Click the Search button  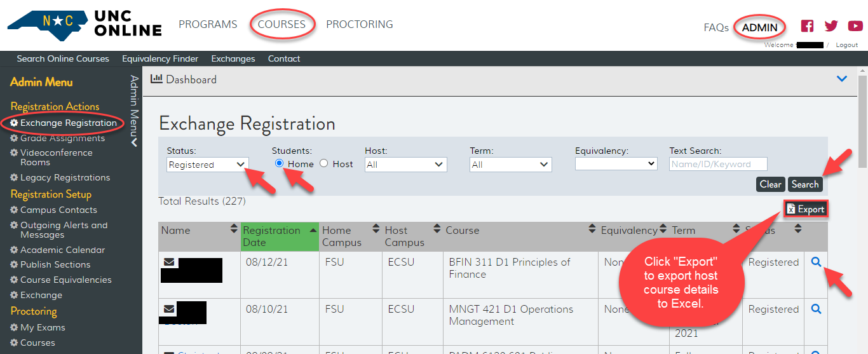click(x=805, y=184)
